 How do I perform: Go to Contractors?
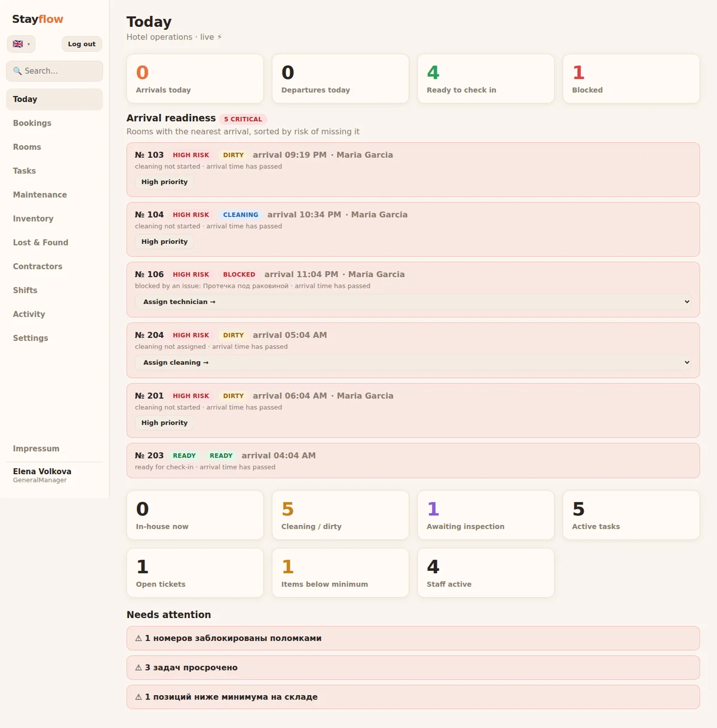click(x=54, y=266)
